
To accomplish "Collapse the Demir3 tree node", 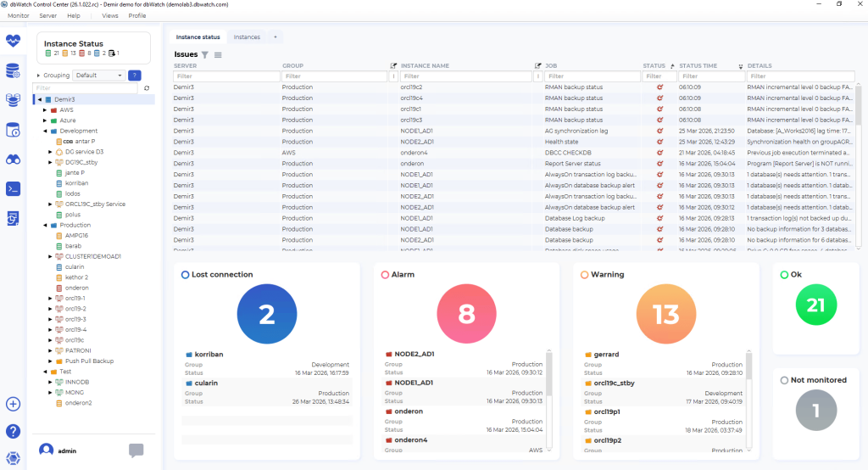I will (x=40, y=99).
